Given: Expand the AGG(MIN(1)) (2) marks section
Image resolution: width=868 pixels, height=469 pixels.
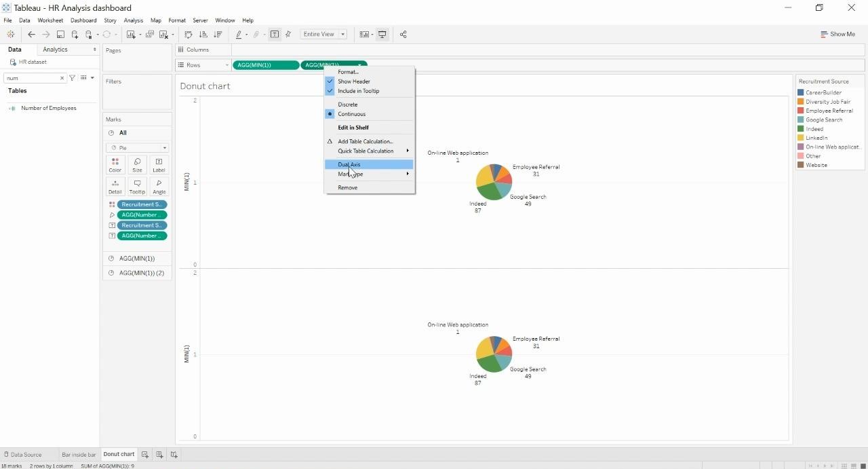Looking at the screenshot, I should pos(137,273).
